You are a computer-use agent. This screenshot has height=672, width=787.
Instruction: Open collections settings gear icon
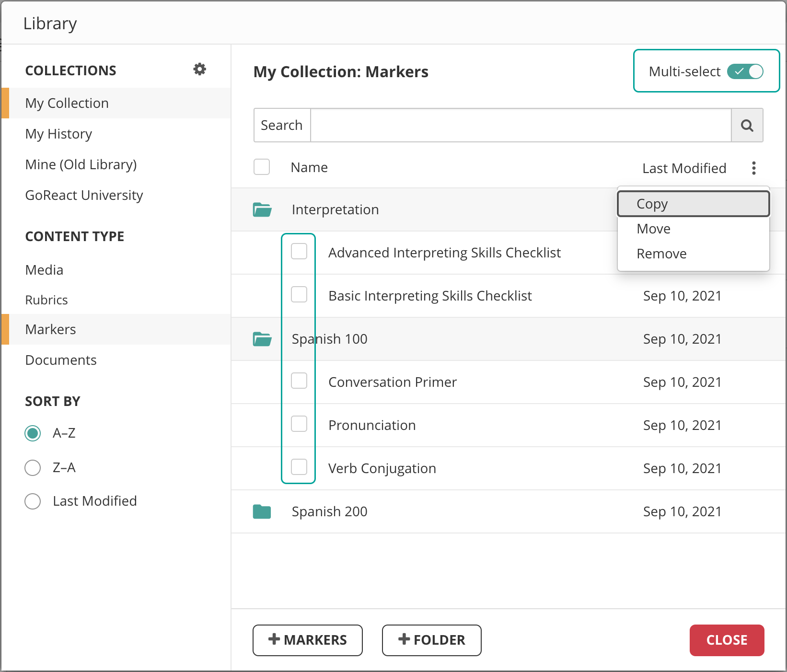pyautogui.click(x=199, y=69)
